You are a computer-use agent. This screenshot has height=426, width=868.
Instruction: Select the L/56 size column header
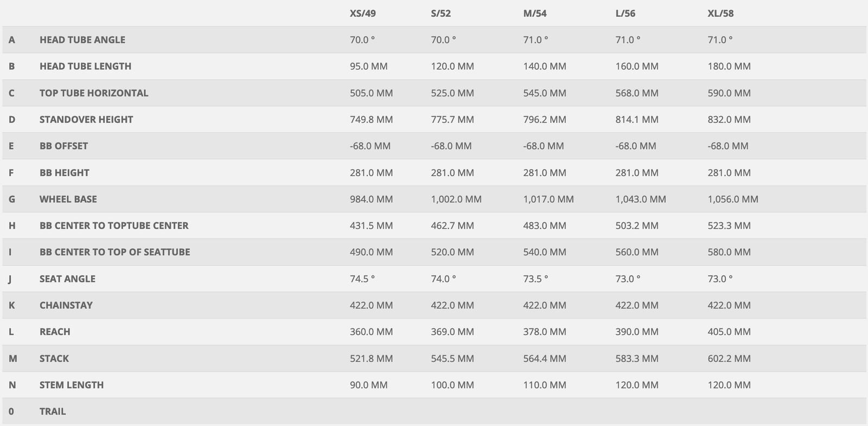pos(625,13)
